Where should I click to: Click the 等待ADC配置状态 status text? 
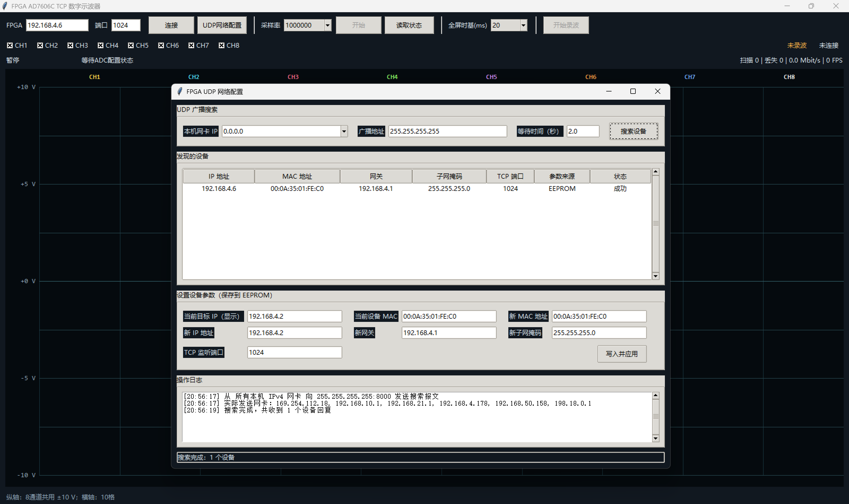pos(107,60)
